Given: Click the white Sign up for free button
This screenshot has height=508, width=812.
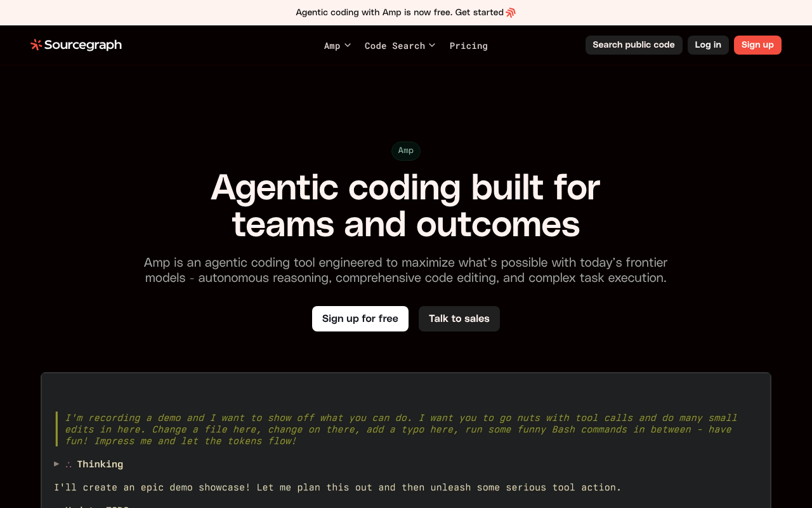Looking at the screenshot, I should click(360, 319).
